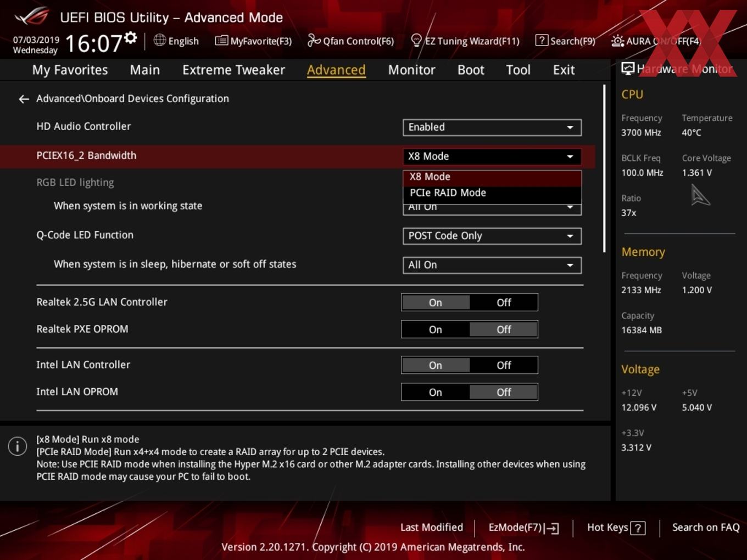
Task: Set Intel LAN OPROM to On
Action: (x=436, y=392)
